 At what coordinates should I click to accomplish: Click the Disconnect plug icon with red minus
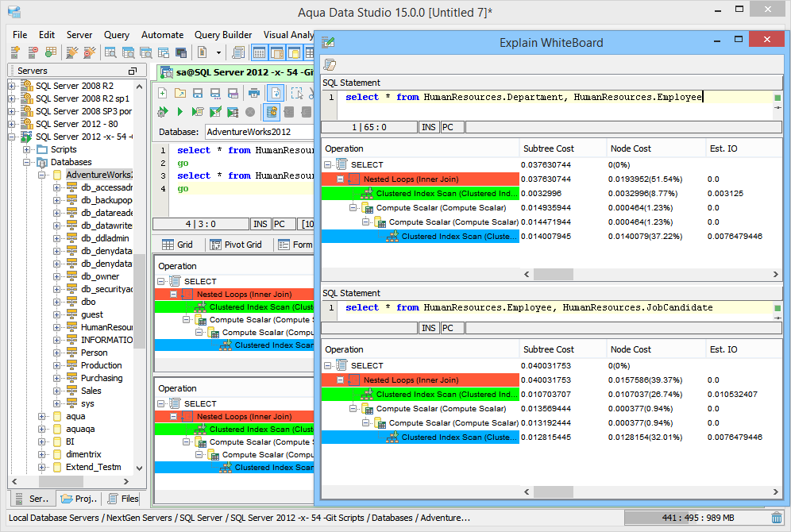pyautogui.click(x=90, y=52)
